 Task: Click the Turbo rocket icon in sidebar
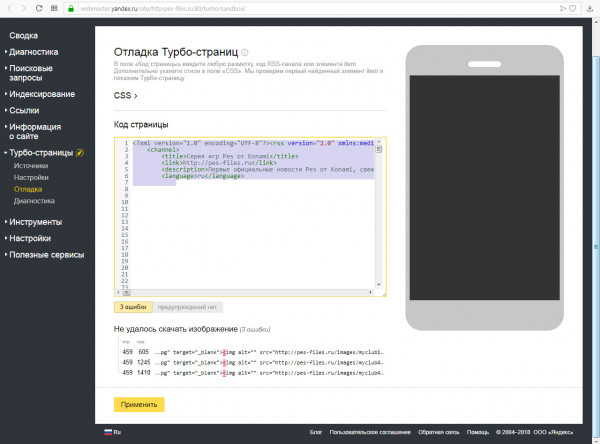pos(80,153)
